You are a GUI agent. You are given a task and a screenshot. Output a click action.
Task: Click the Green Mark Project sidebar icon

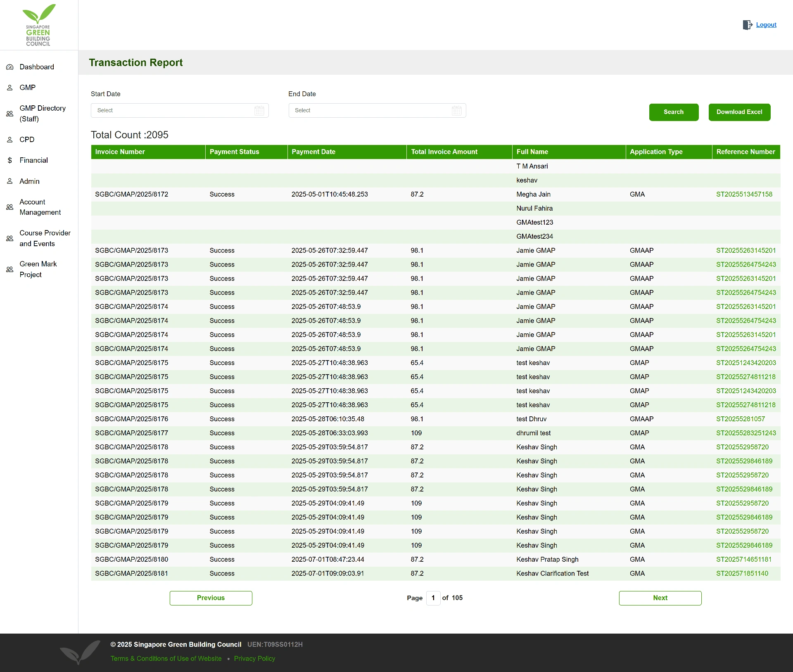(x=10, y=269)
